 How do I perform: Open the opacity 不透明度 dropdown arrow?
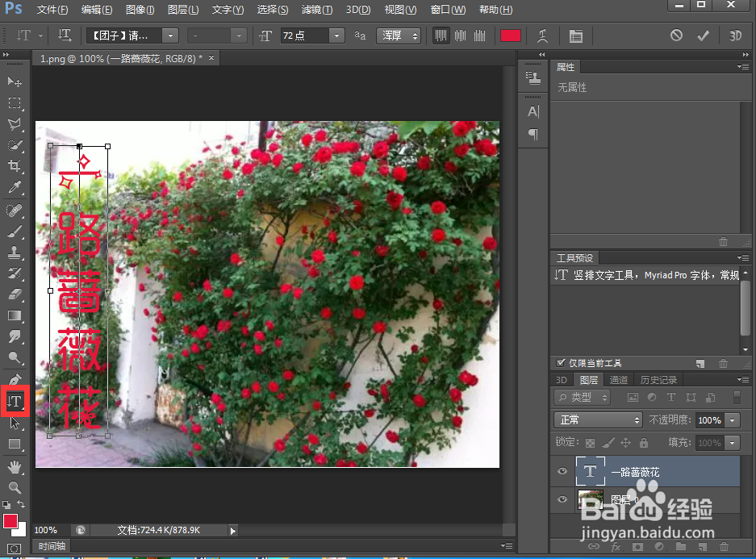pos(733,420)
